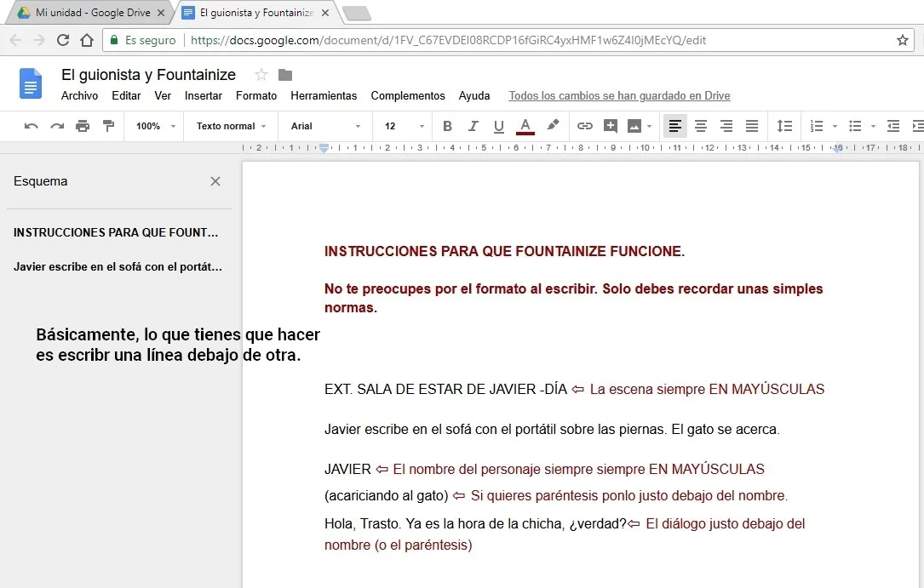Click the browser address bar URL
924x588 pixels.
point(448,40)
